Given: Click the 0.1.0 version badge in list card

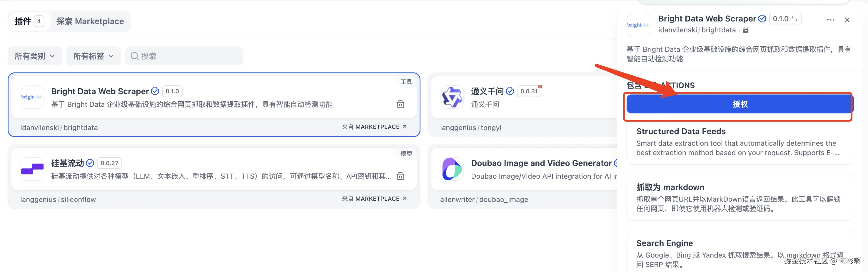Looking at the screenshot, I should [172, 92].
